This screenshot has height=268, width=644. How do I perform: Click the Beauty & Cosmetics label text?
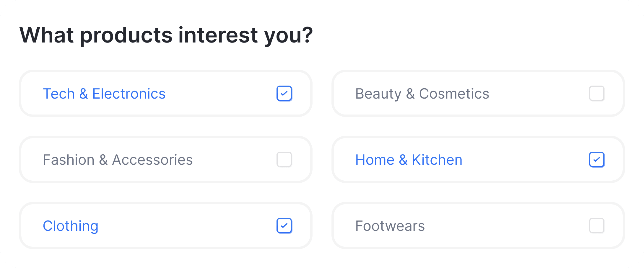422,94
